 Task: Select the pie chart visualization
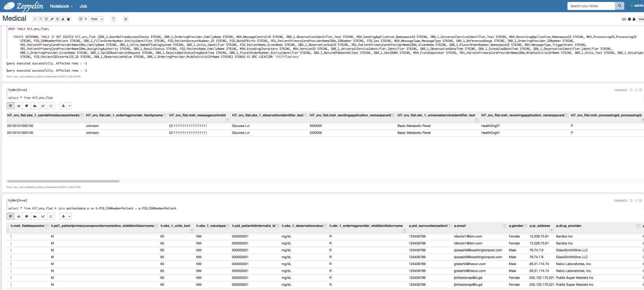point(27,106)
